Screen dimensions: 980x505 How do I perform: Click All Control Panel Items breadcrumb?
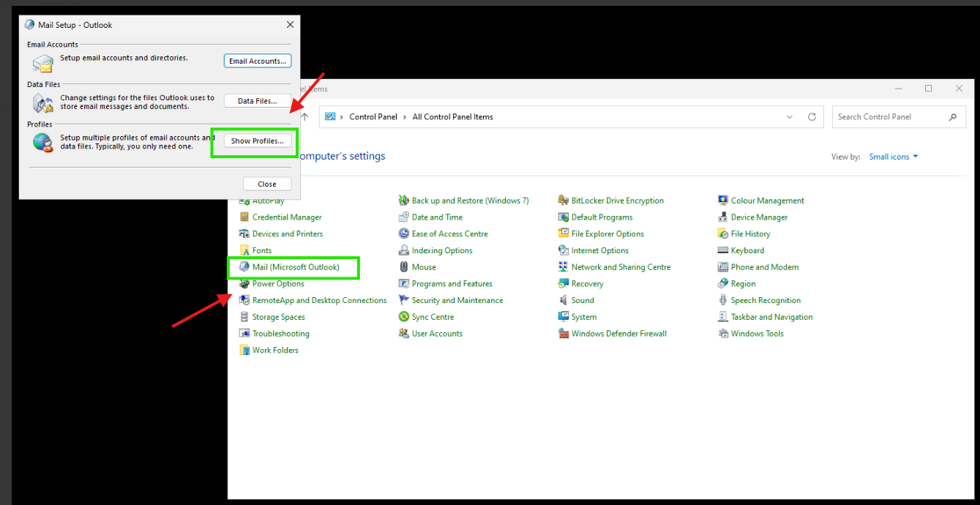coord(453,117)
